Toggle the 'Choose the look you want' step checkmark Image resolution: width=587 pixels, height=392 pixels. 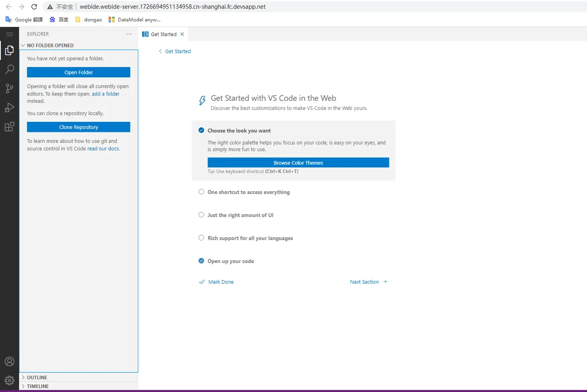coord(201,130)
